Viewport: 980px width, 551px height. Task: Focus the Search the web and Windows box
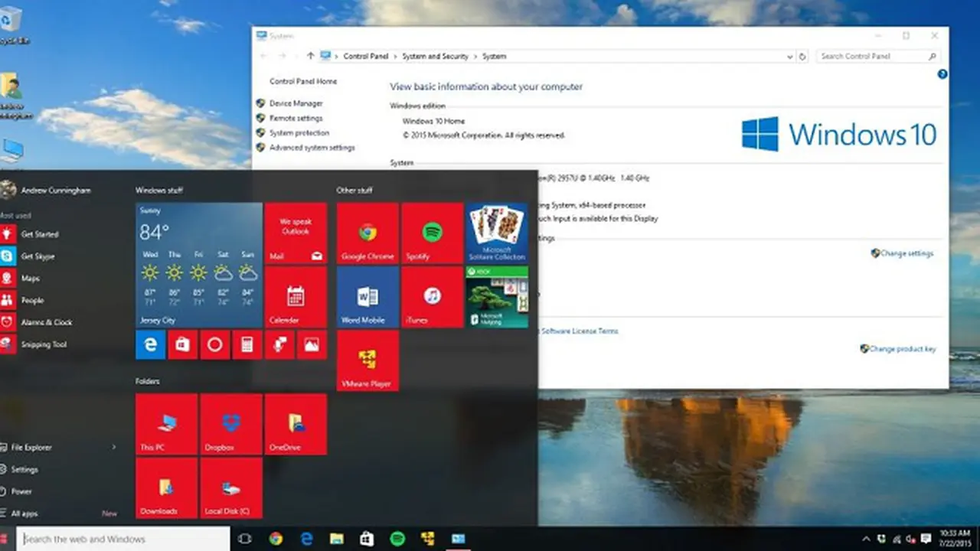[x=123, y=539]
